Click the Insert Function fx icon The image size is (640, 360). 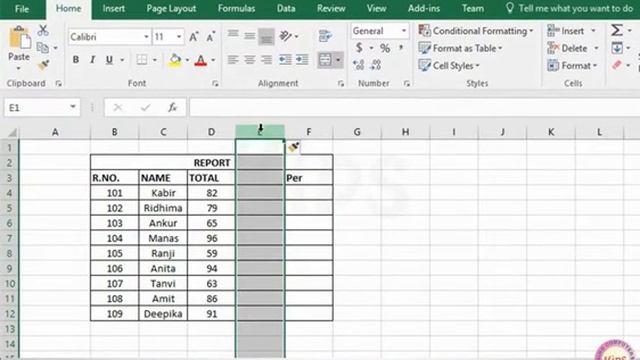173,107
